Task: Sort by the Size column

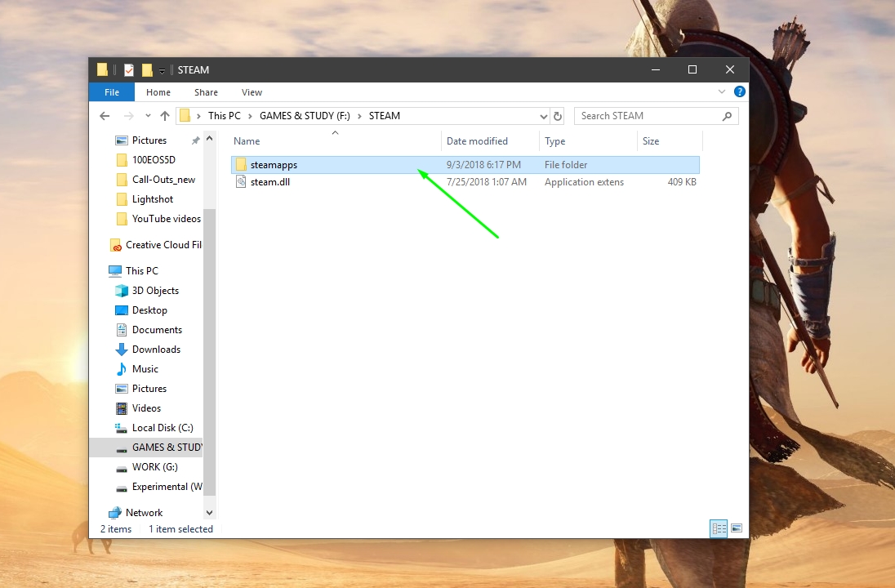Action: coord(651,141)
